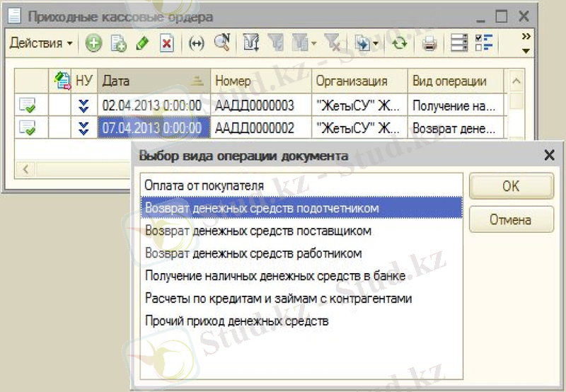The image size is (566, 392).
Task: Sort by the Дата column header
Action: pyautogui.click(x=154, y=81)
